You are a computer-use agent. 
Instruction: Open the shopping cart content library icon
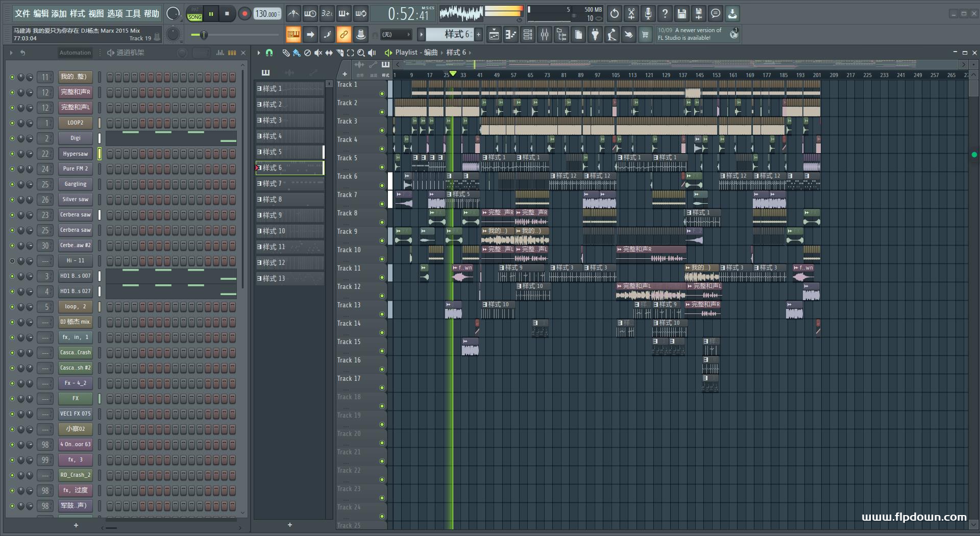click(645, 34)
